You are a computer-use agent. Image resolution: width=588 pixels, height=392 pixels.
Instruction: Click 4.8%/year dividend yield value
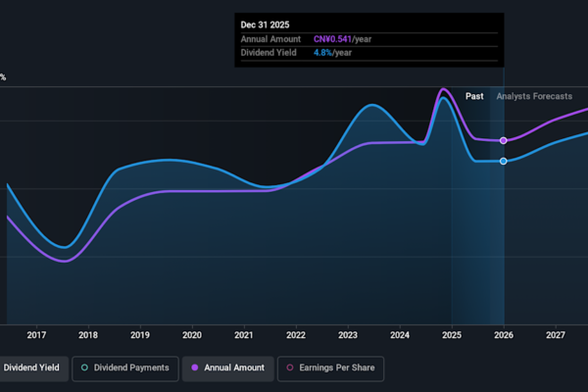(334, 54)
